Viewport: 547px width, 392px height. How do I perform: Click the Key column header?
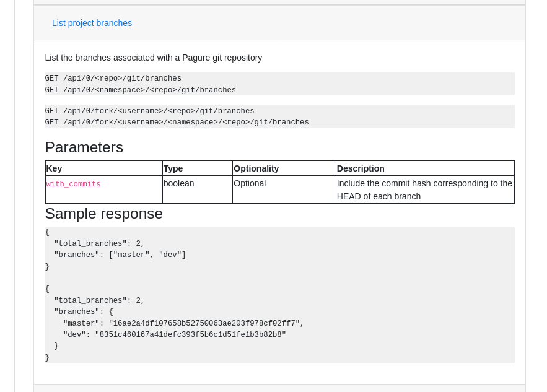click(x=104, y=168)
